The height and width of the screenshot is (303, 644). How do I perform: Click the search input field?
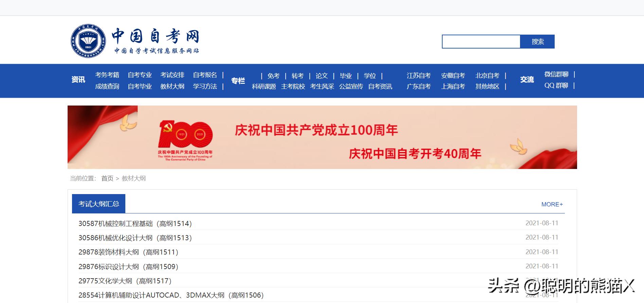click(x=481, y=41)
